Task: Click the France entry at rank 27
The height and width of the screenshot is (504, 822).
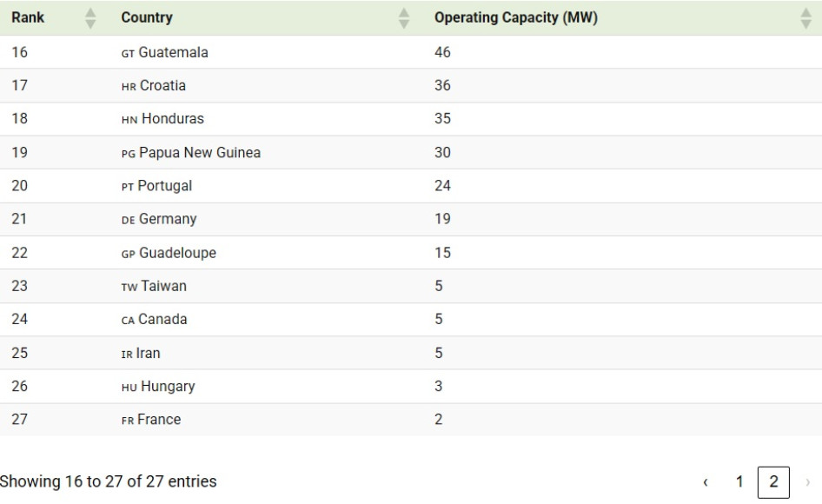Action: [x=159, y=420]
